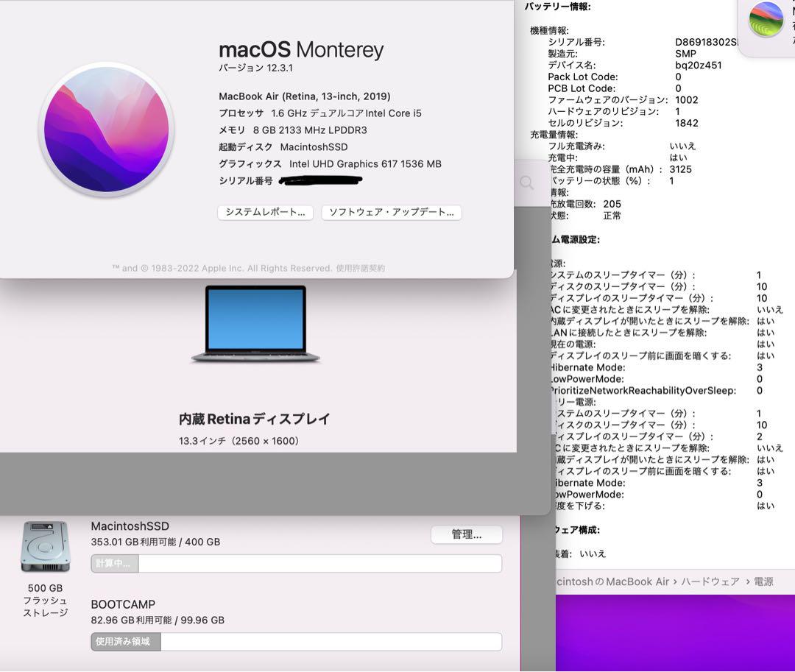Screen dimensions: 795x672
Task: Select the 13.3インチ (2560 × 1600) text
Action: click(239, 441)
